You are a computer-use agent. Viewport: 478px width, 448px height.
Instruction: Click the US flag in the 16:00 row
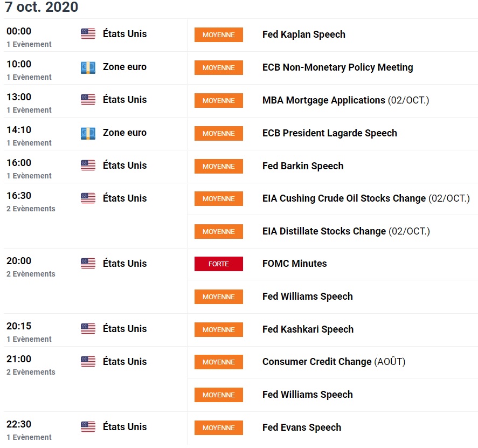pos(88,166)
